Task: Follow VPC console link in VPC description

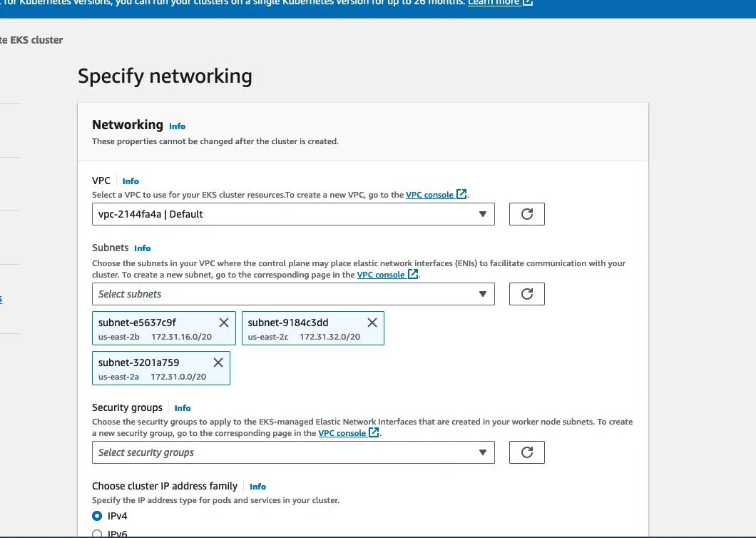Action: pos(436,195)
